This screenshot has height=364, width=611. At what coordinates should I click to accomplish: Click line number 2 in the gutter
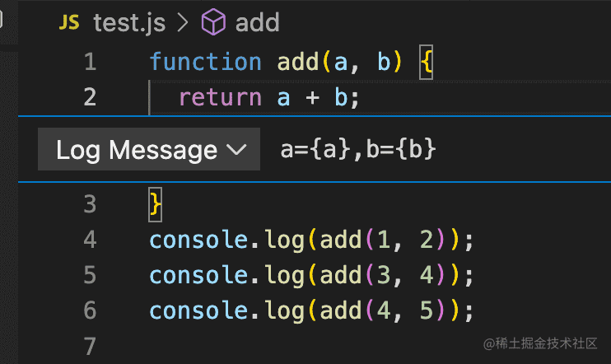click(90, 98)
